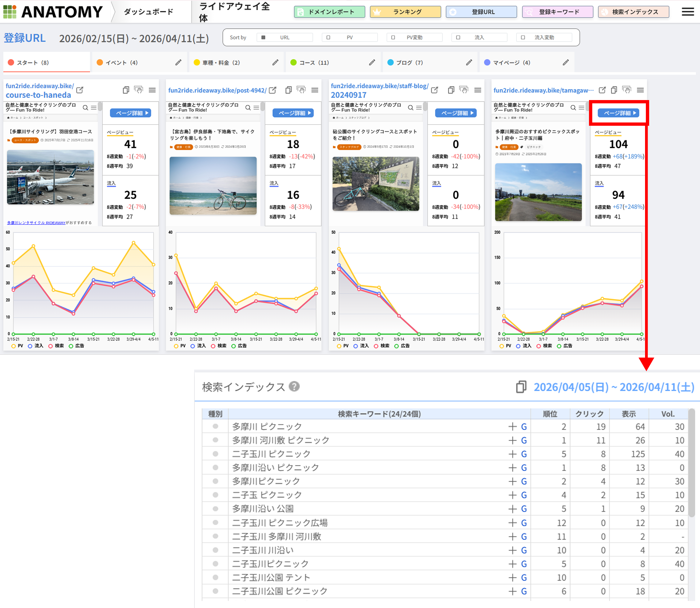
Task: Open Google search for 二子玉川 ピクニック via G link
Action: pyautogui.click(x=524, y=454)
